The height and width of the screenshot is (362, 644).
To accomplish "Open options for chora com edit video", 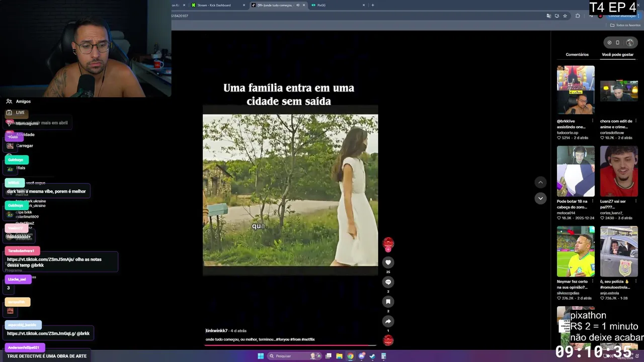I will click(x=636, y=121).
